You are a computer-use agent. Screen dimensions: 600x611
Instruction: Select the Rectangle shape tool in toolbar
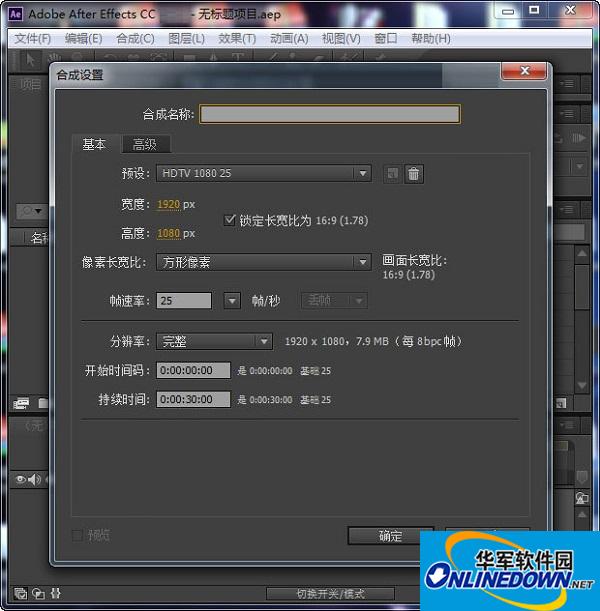coord(190,58)
